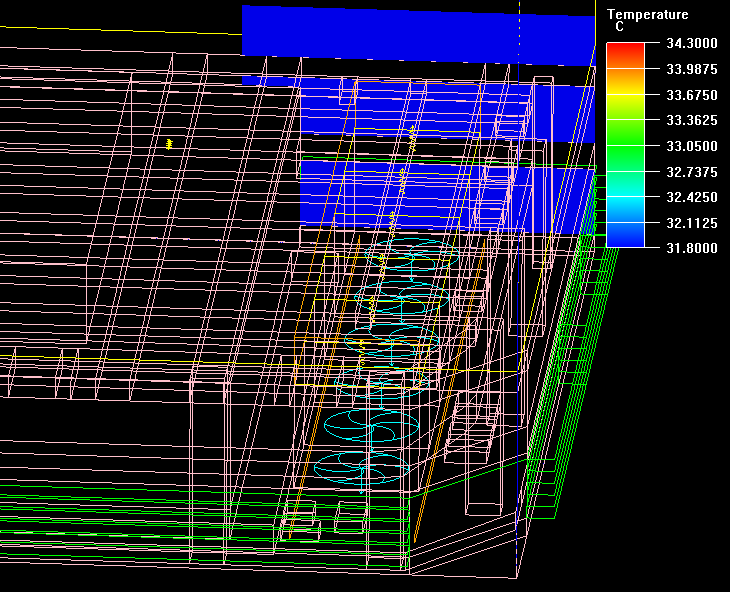Click the small yellow marker at upper left
The width and height of the screenshot is (730, 592).
tap(169, 144)
